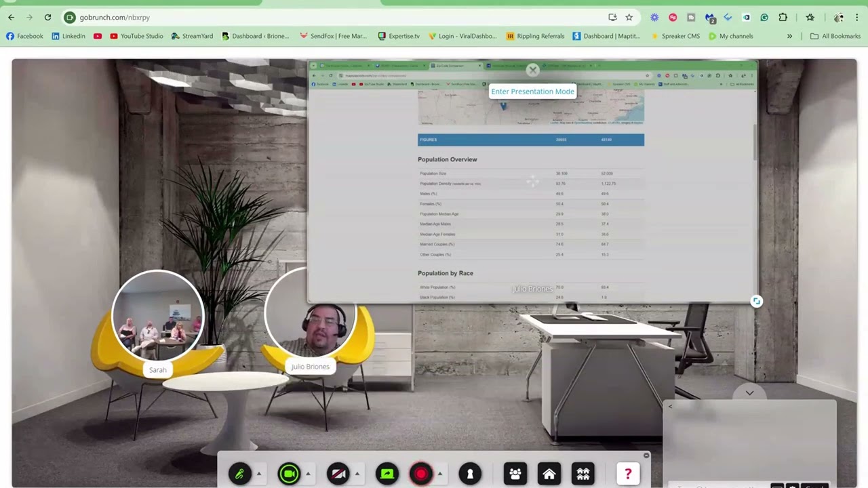Click the red round extension icon
868x488 pixels.
673,17
